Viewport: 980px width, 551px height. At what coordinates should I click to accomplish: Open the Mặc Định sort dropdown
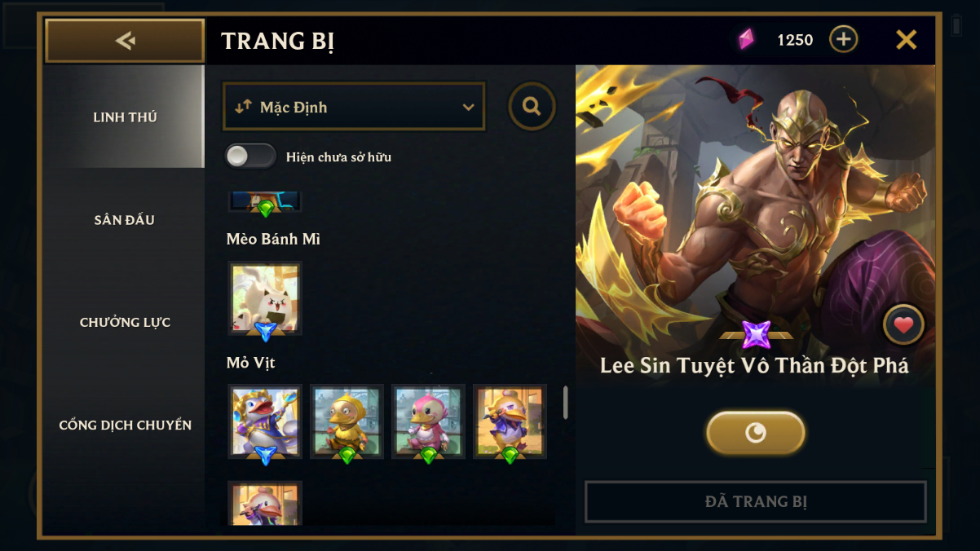pos(354,107)
